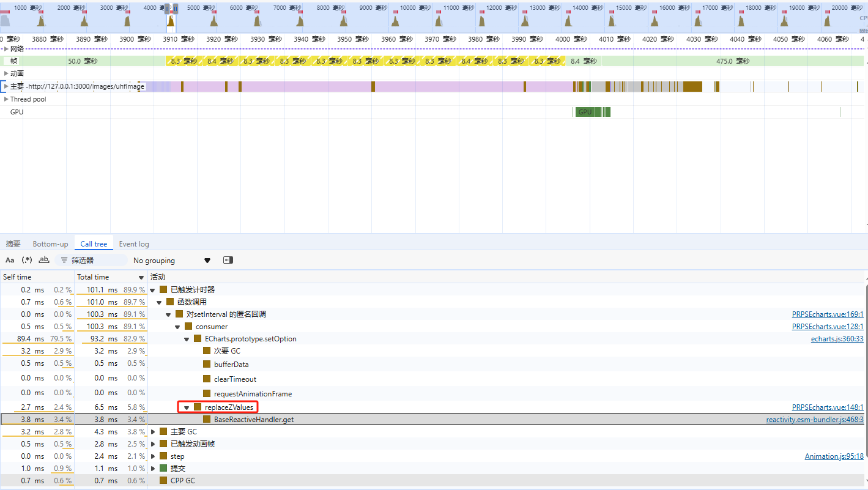This screenshot has width=868, height=490.
Task: Expand the 主要 GC row
Action: click(154, 432)
